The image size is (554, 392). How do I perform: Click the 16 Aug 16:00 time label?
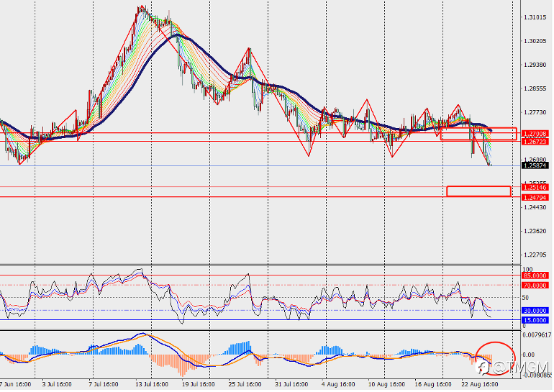point(433,384)
